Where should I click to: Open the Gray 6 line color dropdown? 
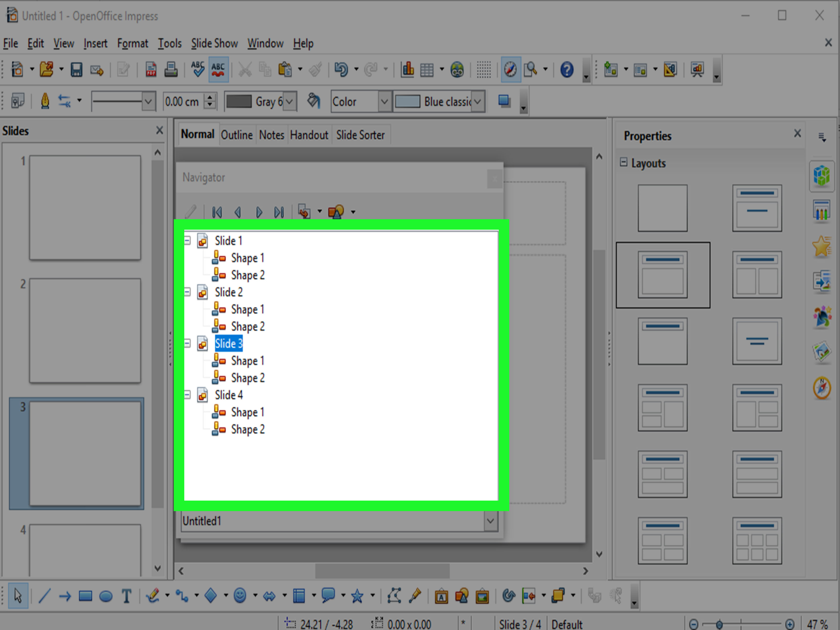point(290,101)
